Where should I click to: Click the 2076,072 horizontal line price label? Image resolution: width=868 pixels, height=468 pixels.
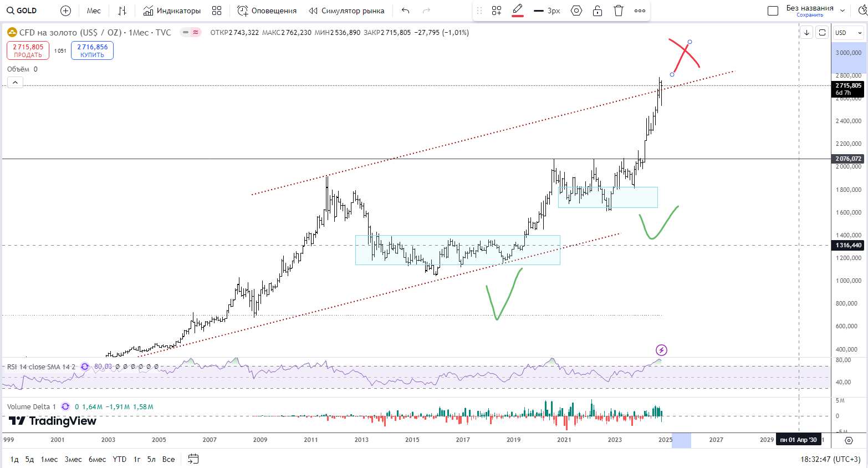849,159
